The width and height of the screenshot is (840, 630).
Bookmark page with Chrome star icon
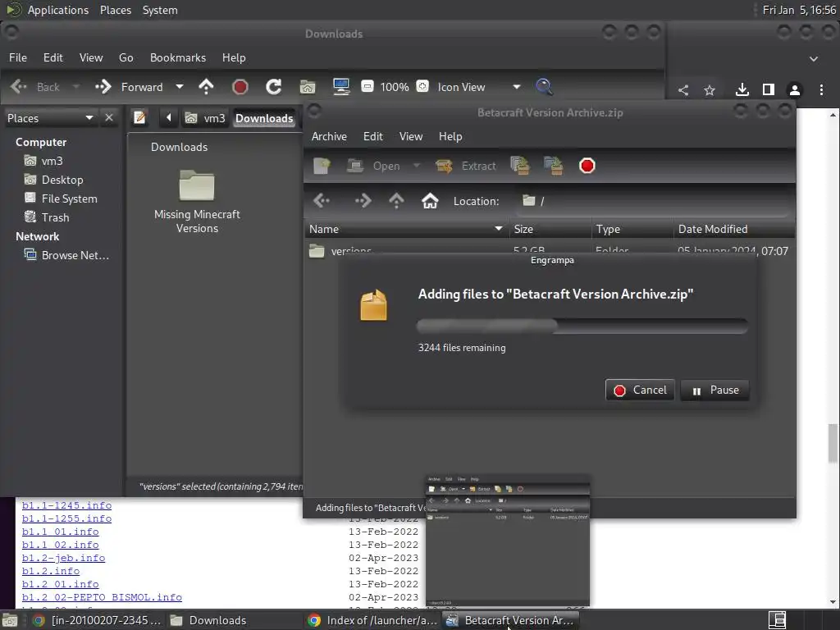click(x=710, y=90)
